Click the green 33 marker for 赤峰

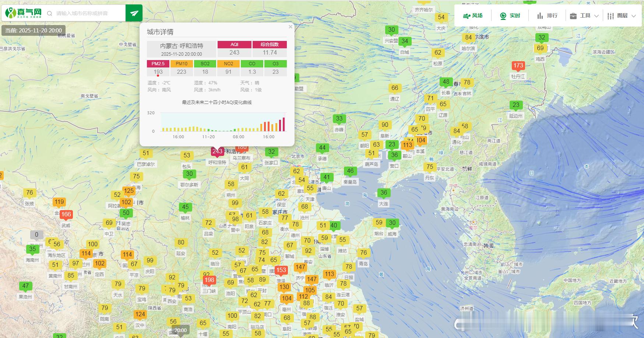[339, 119]
